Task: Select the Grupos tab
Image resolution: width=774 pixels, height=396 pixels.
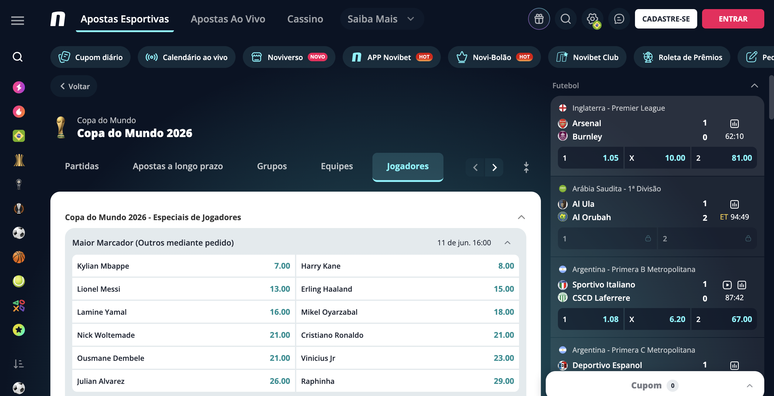Action: coord(271,166)
